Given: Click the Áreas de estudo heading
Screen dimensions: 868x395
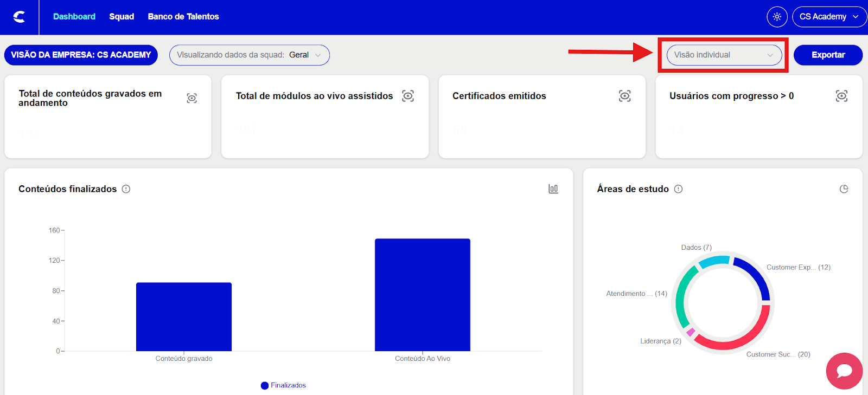Looking at the screenshot, I should point(633,189).
